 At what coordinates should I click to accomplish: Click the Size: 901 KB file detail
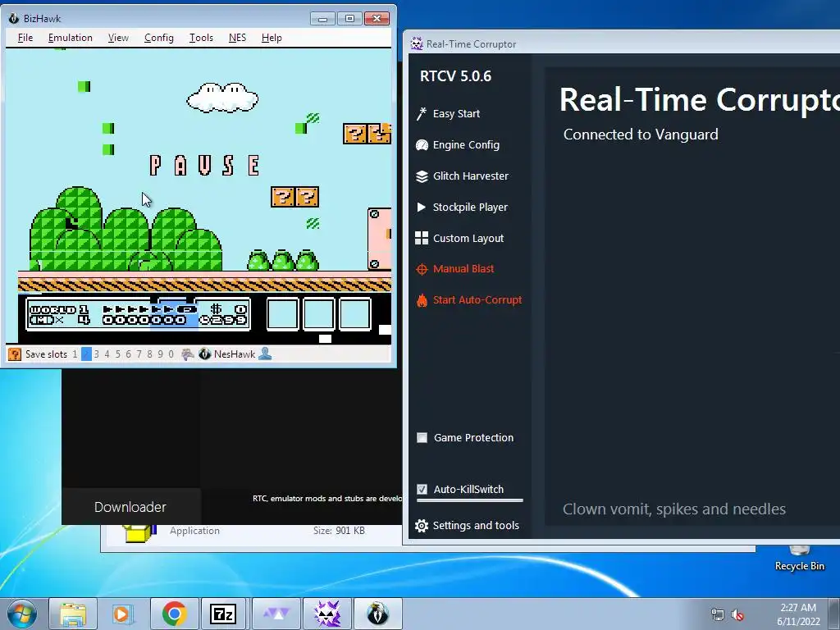pos(339,531)
